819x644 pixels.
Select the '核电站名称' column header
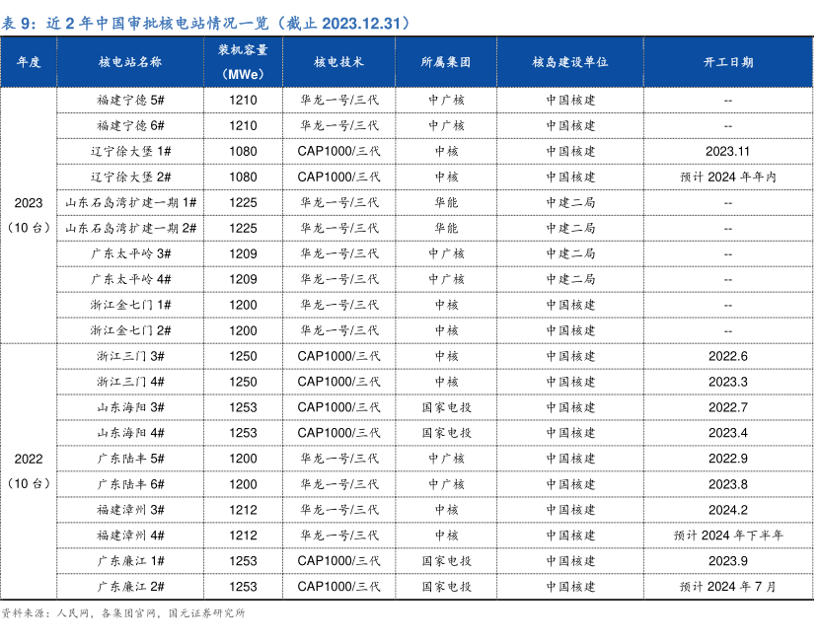[130, 62]
